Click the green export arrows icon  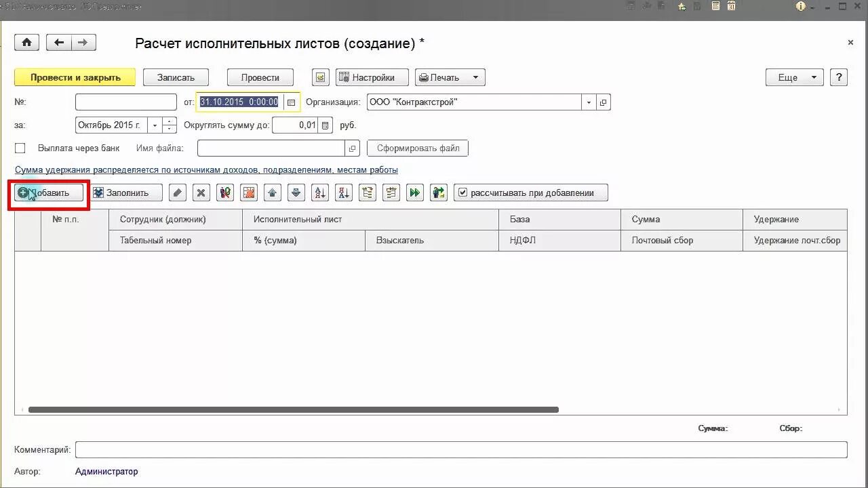click(x=439, y=193)
